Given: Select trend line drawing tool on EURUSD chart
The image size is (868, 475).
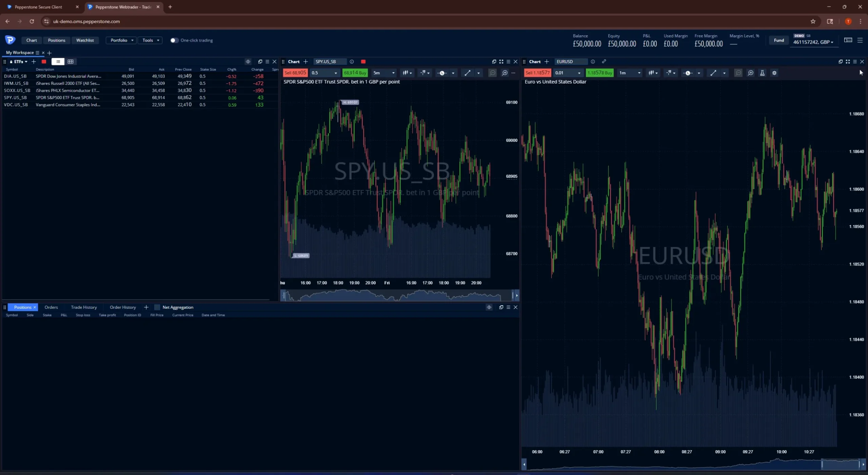Looking at the screenshot, I should point(713,73).
